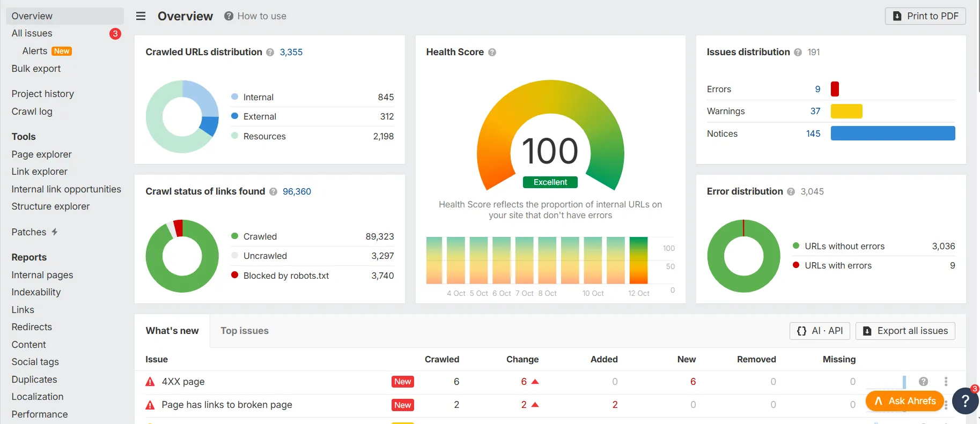Open the three-dot menu for the 4XX page row

coord(946,382)
